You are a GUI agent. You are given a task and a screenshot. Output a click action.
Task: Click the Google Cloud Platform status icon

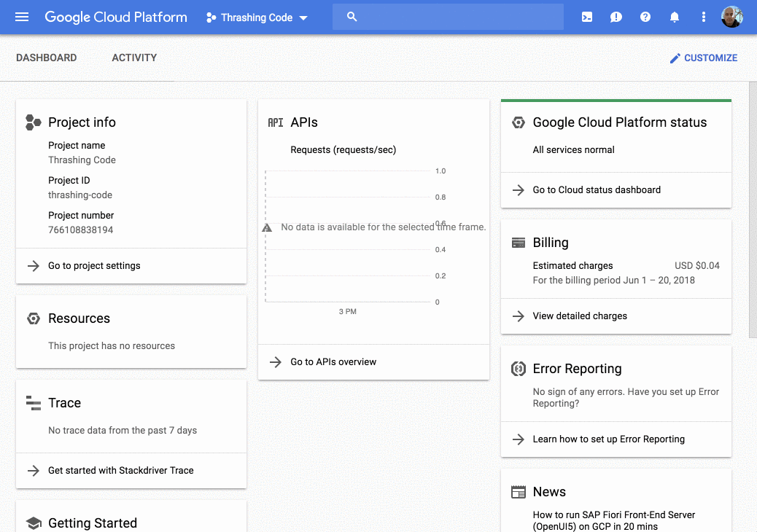[519, 122]
